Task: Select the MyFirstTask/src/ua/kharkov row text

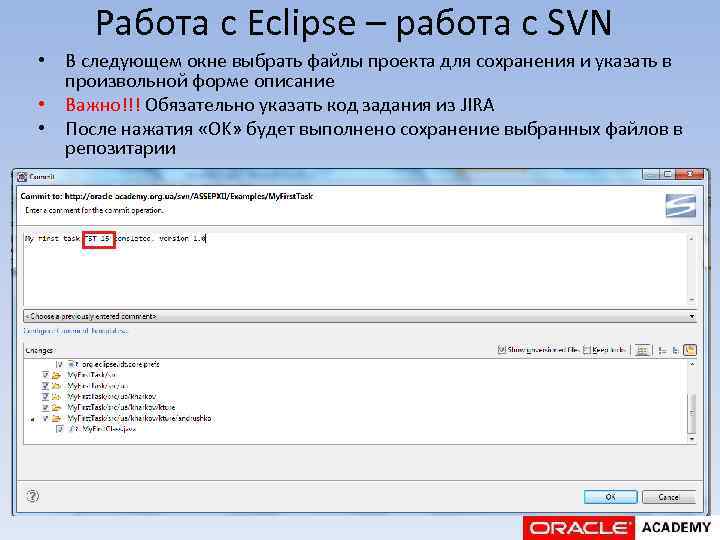Action: 112,396
